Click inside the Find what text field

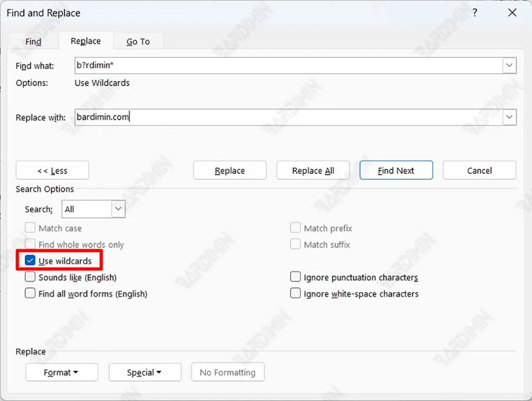click(x=287, y=66)
